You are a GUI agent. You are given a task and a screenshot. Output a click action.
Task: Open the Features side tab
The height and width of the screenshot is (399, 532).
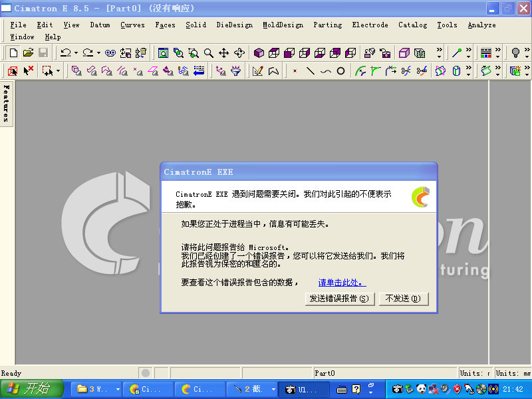point(7,103)
